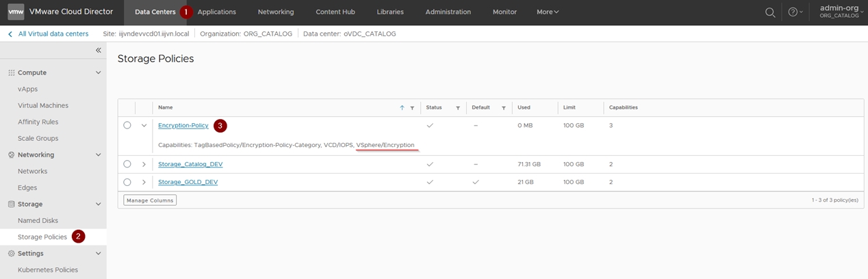Viewport: 868px width, 279px height.
Task: Click the VMware logo in header
Action: (16, 12)
